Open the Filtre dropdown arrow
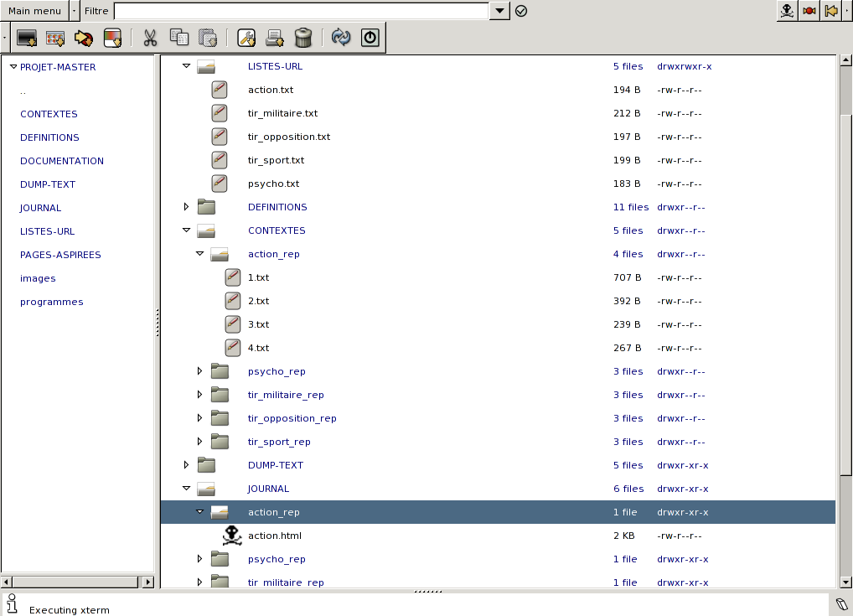The height and width of the screenshot is (616, 853). (499, 11)
